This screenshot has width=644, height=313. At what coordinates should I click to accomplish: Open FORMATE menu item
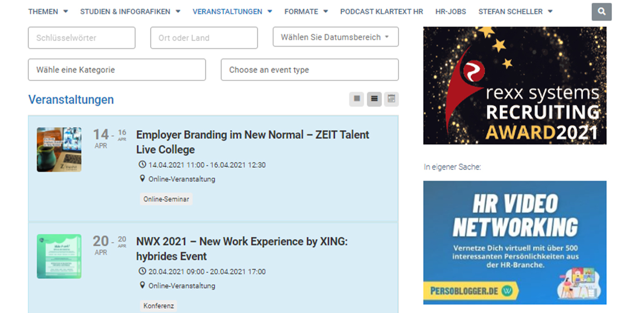tap(301, 12)
